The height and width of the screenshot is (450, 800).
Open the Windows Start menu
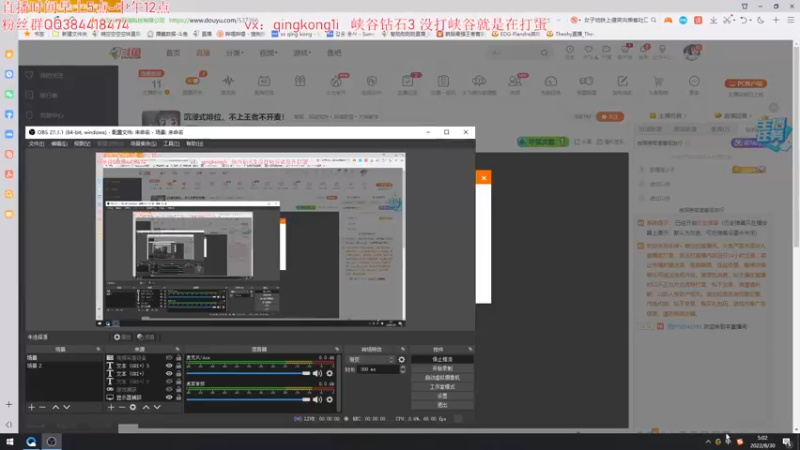point(10,441)
